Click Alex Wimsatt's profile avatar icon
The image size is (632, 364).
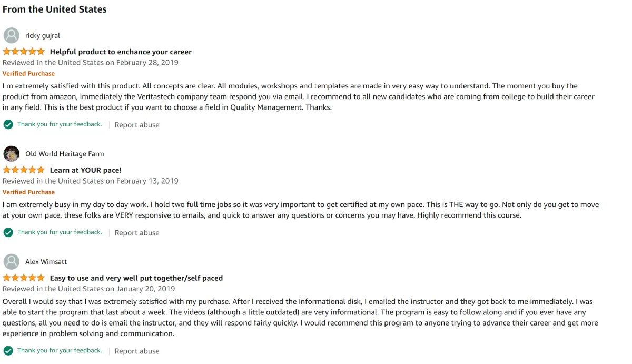12,262
